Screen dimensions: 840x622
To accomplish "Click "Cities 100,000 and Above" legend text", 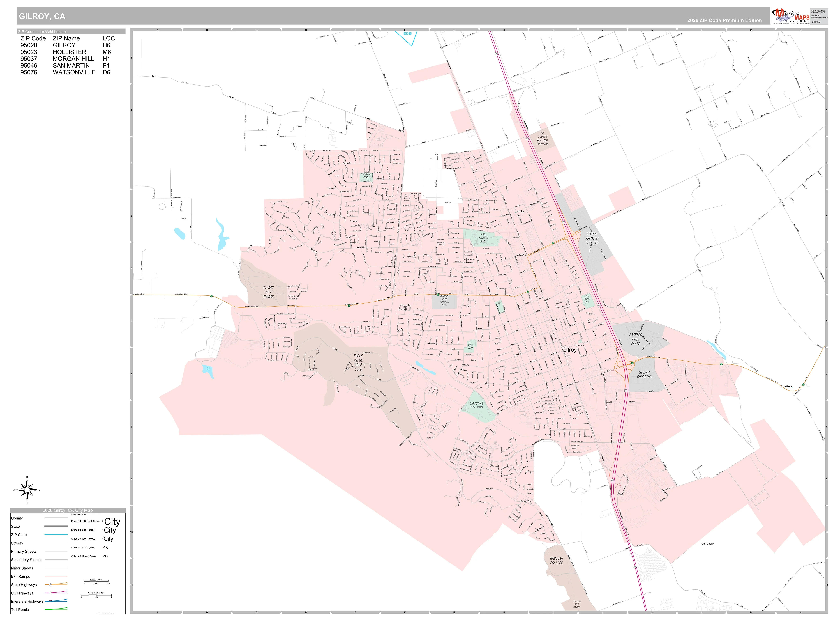I will click(86, 522).
